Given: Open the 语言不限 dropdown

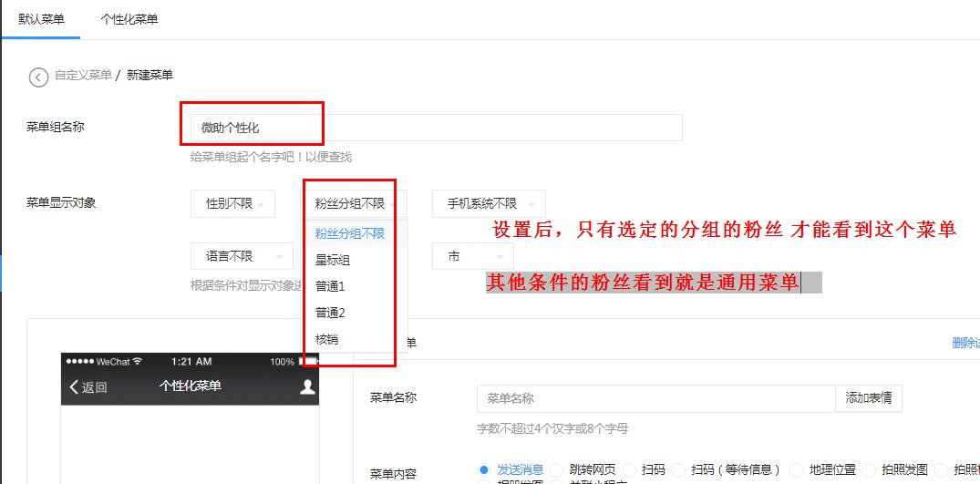Looking at the screenshot, I should pyautogui.click(x=242, y=257).
